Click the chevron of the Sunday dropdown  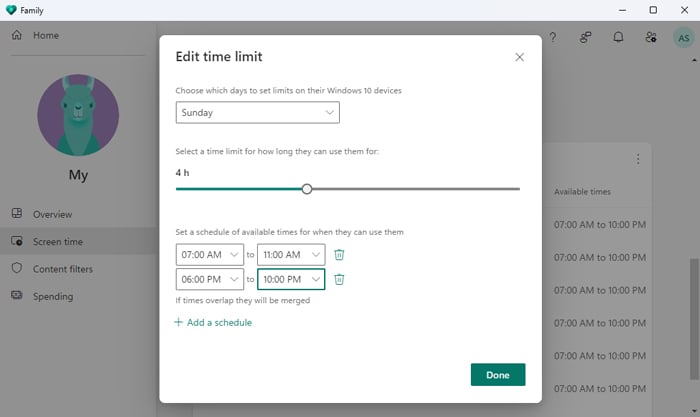(329, 113)
